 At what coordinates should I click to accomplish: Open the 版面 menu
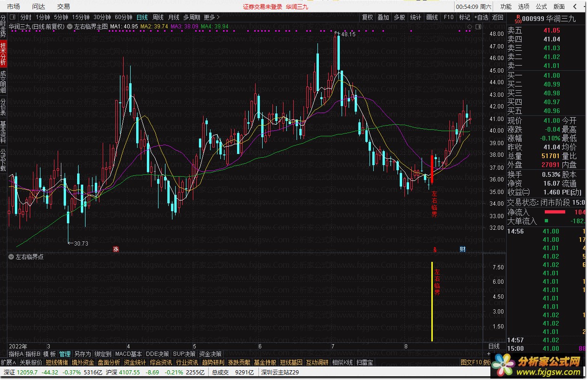(559, 7)
